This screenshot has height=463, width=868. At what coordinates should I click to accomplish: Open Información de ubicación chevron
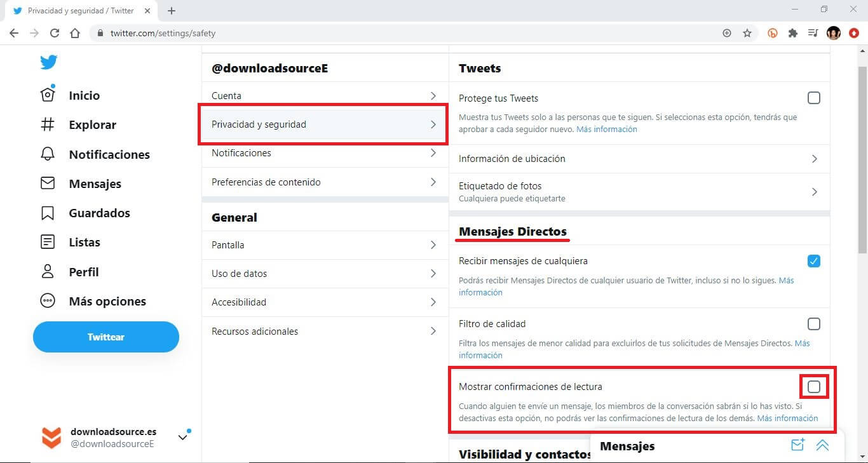point(814,158)
